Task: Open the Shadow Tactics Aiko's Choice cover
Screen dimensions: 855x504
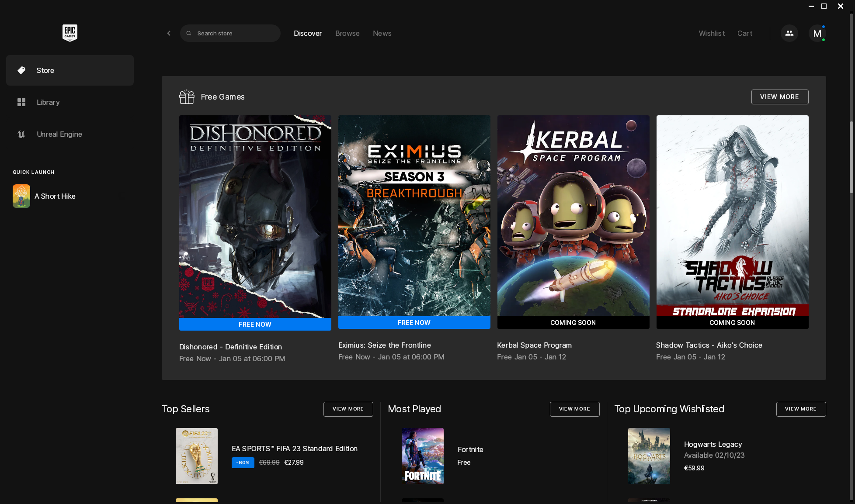Action: (733, 216)
